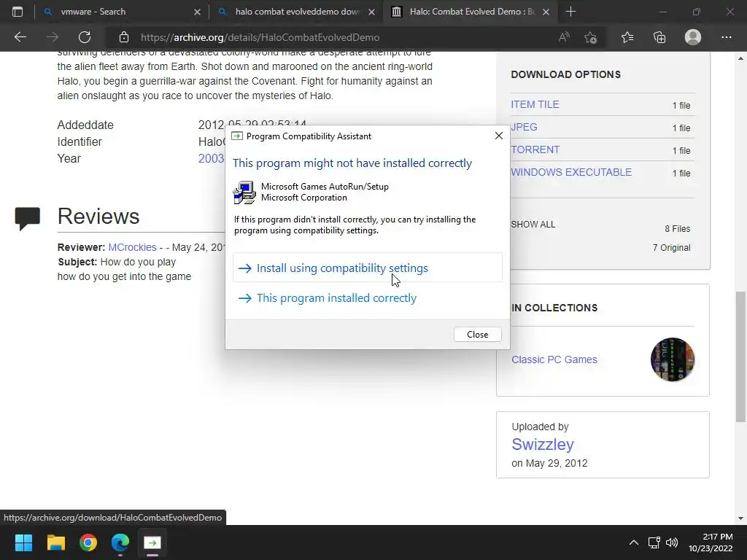Click SHOW ALL download files
Screen dimensions: 747x560
point(533,225)
